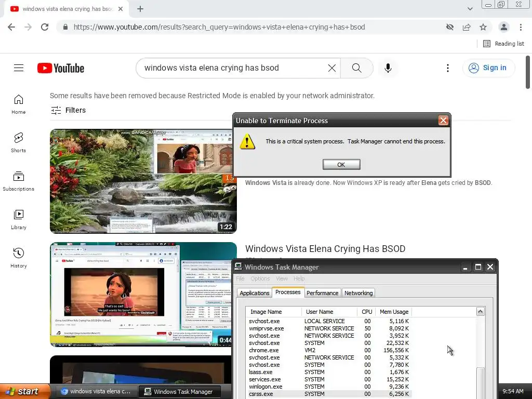
Task: Open YouTube settings three-dot menu
Action: pyautogui.click(x=448, y=68)
